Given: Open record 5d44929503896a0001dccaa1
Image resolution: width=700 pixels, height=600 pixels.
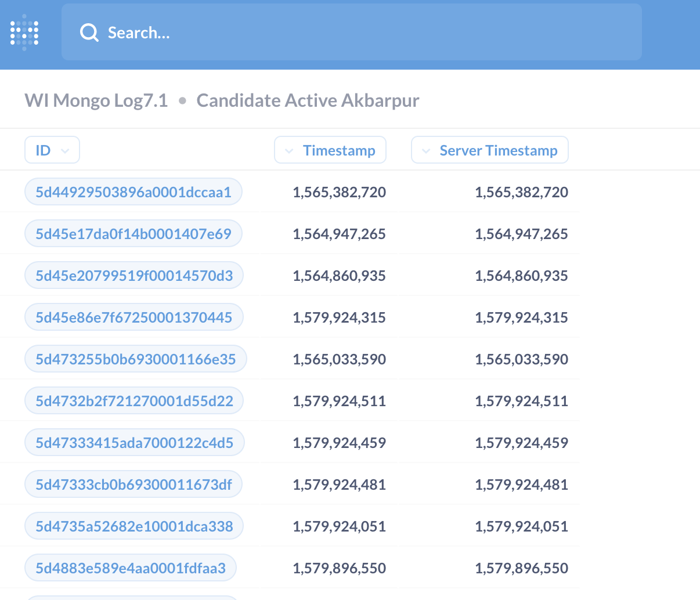Looking at the screenshot, I should tap(133, 192).
